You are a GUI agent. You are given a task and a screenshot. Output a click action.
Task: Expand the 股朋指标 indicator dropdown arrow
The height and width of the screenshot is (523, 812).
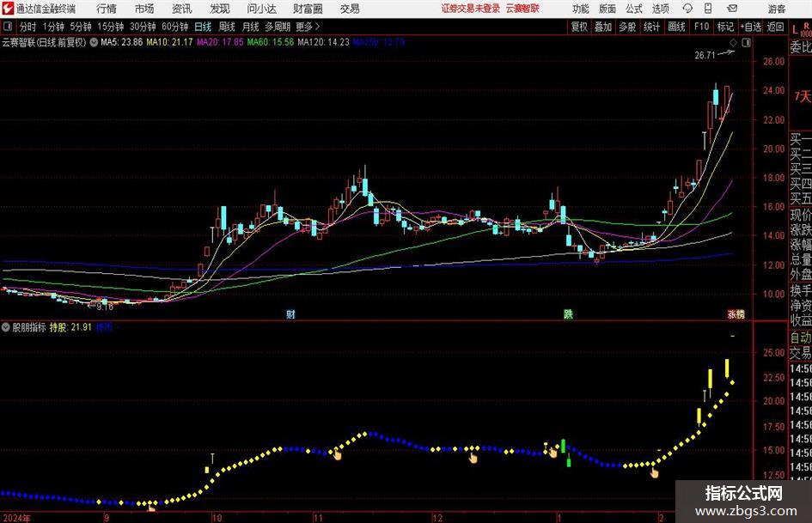tap(6, 327)
